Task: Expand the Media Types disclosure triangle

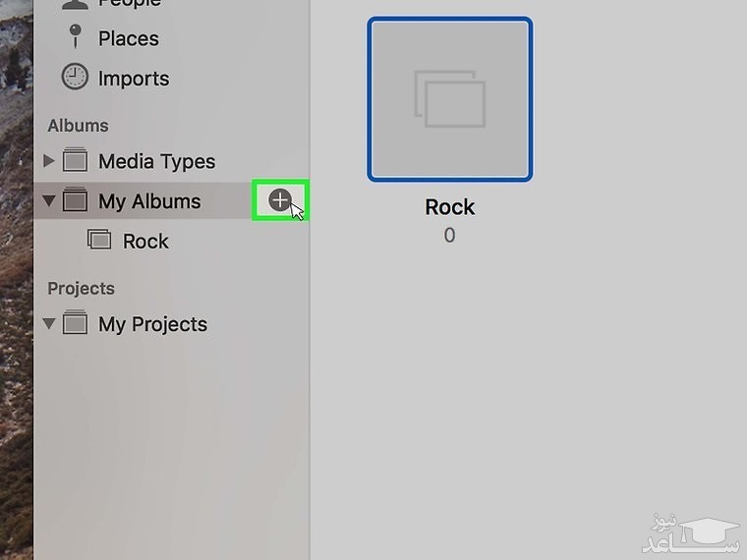Action: pyautogui.click(x=49, y=160)
